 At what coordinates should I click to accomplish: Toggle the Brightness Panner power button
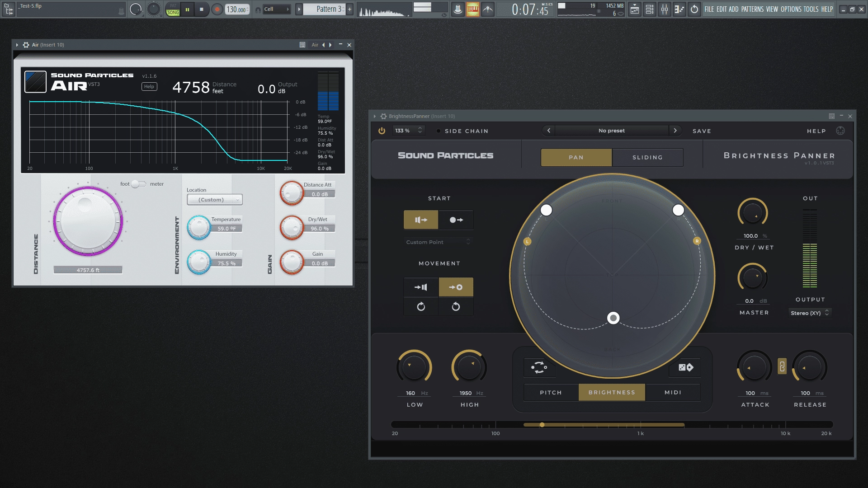pyautogui.click(x=382, y=131)
